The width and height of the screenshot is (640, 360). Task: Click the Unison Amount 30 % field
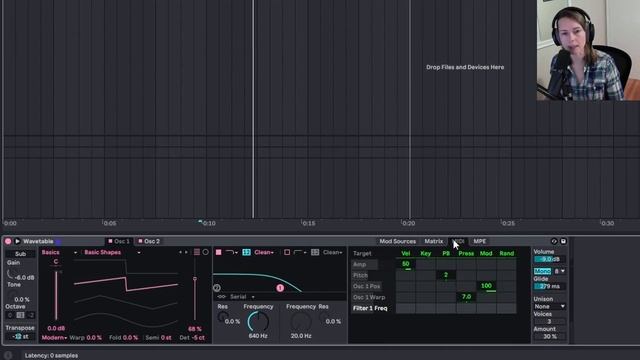[549, 336]
